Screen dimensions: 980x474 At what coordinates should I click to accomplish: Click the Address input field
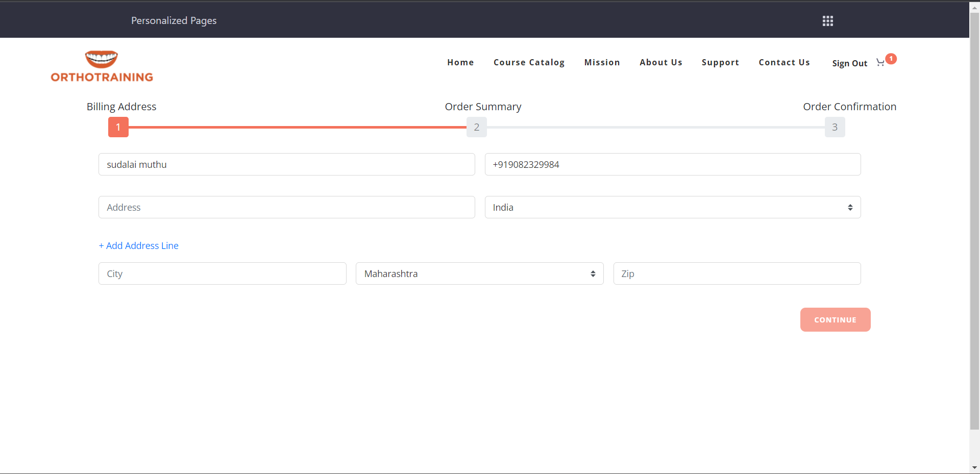point(286,207)
